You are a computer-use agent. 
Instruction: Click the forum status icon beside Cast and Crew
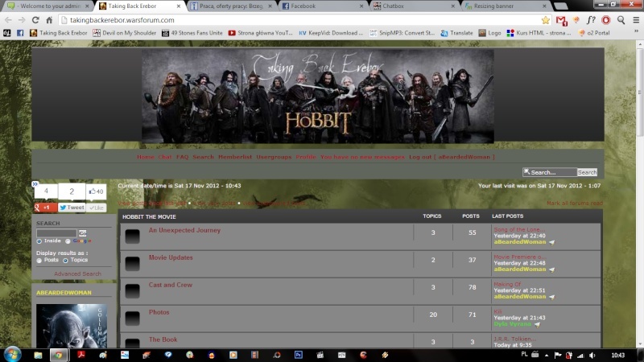[132, 291]
